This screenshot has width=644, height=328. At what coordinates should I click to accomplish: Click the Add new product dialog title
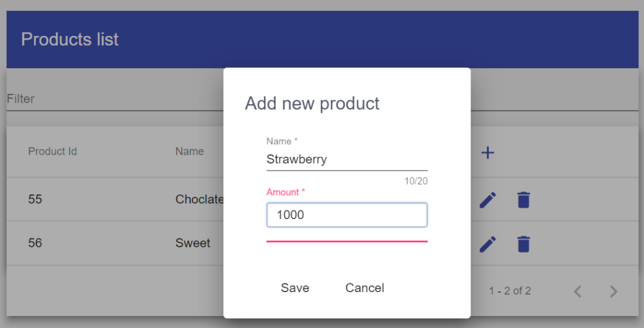coord(312,104)
